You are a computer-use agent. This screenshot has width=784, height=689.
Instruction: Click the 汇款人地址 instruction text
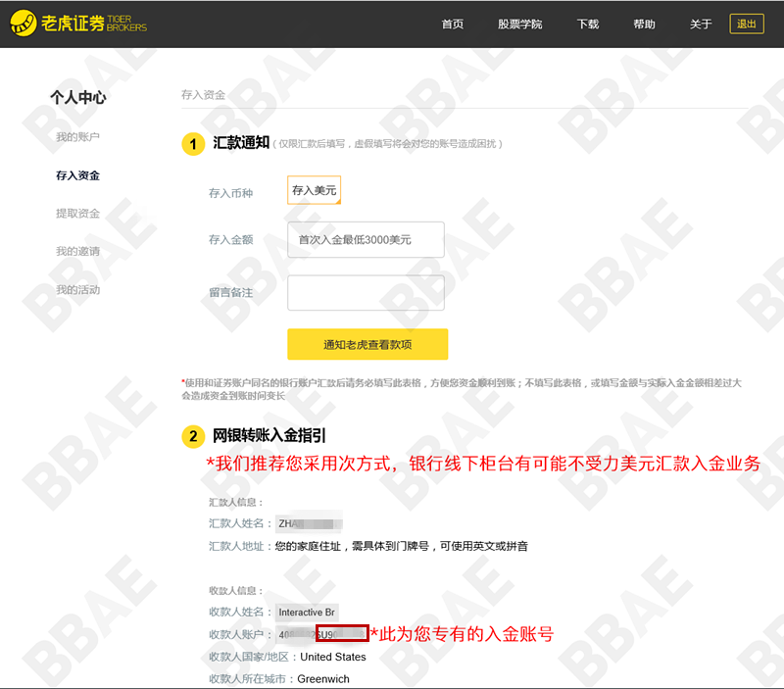pyautogui.click(x=402, y=546)
